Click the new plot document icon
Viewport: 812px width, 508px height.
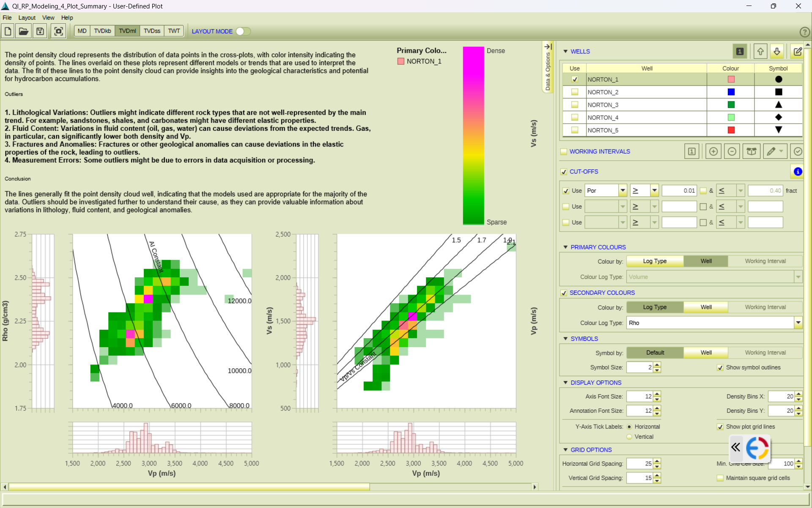[8, 31]
